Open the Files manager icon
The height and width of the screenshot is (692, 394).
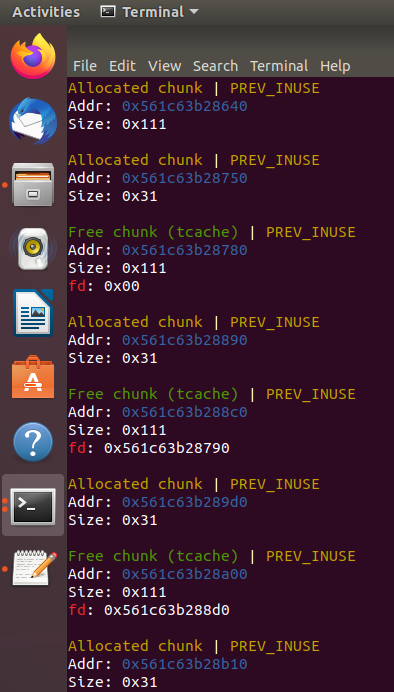coord(33,184)
